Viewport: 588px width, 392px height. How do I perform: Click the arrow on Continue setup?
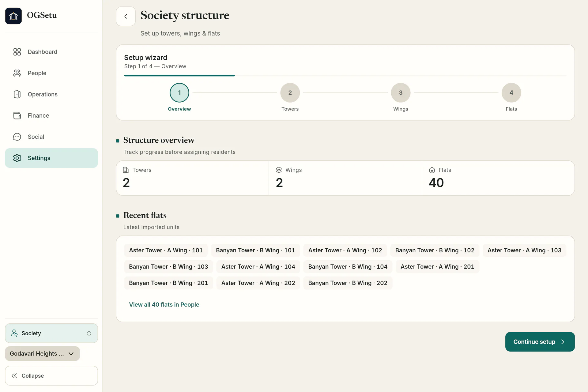pos(563,342)
